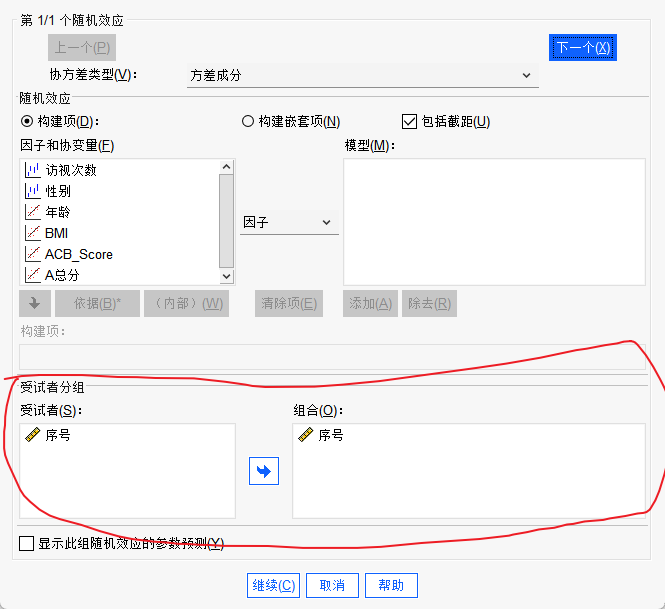Expand the 因子 term type dropdown
Image resolution: width=665 pixels, height=609 pixels.
[288, 222]
